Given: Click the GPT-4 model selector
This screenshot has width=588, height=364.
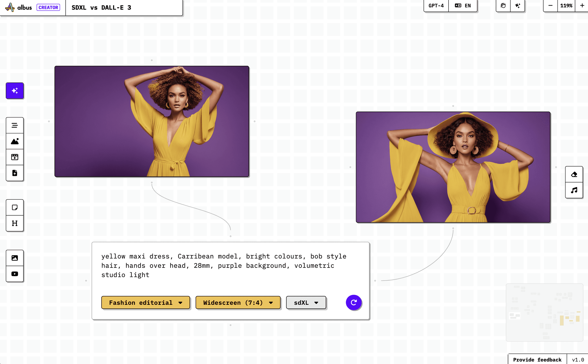Looking at the screenshot, I should click(x=436, y=6).
